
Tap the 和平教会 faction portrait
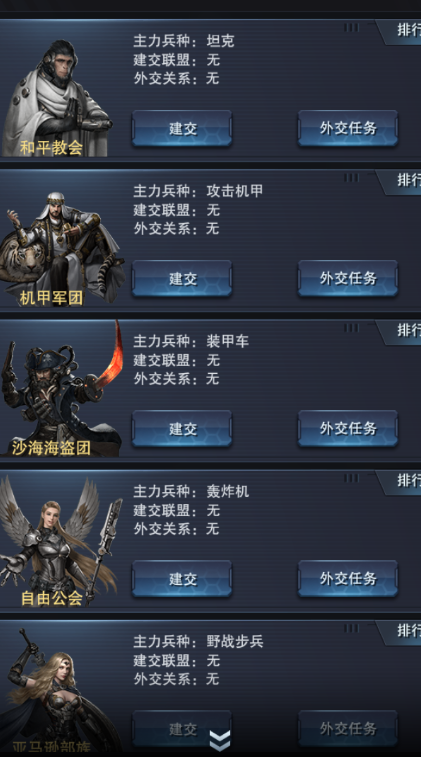[57, 98]
